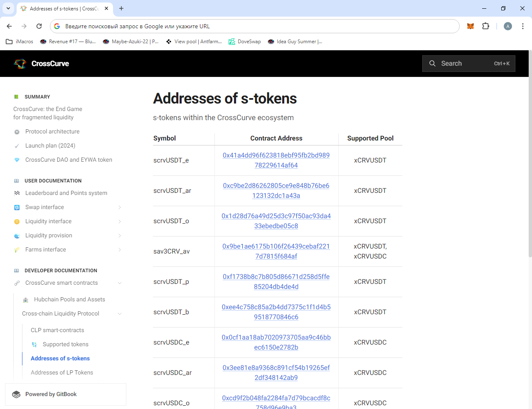The image size is (532, 409).
Task: Click the scrvUSDC_o symbol cell
Action: tap(171, 403)
